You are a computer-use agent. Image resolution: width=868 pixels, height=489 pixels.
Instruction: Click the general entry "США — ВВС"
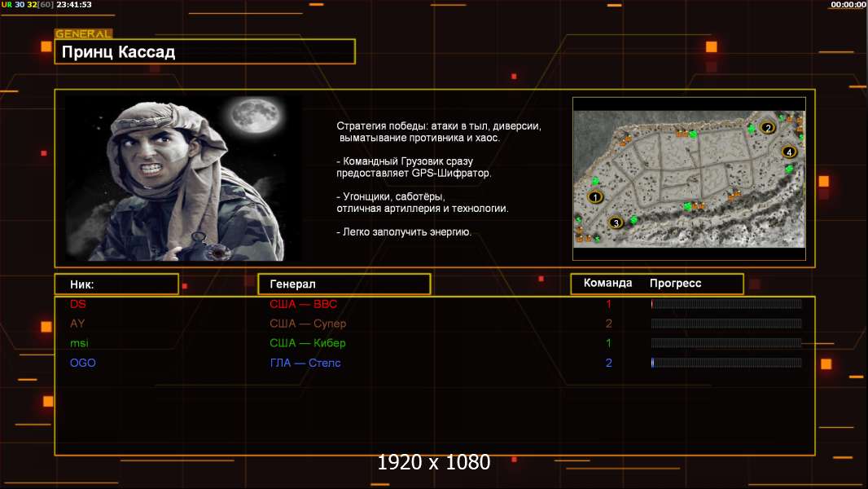[304, 304]
